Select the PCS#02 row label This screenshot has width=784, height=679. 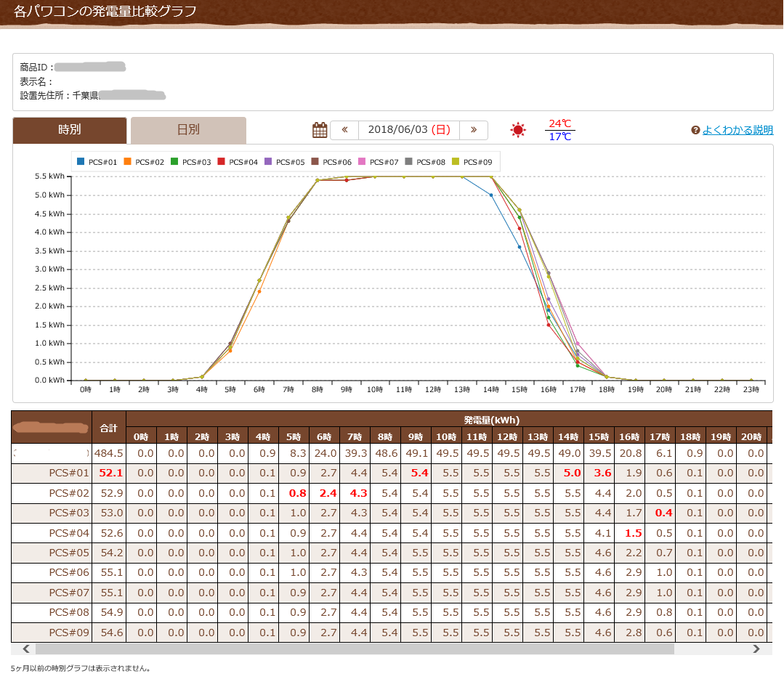(x=69, y=493)
